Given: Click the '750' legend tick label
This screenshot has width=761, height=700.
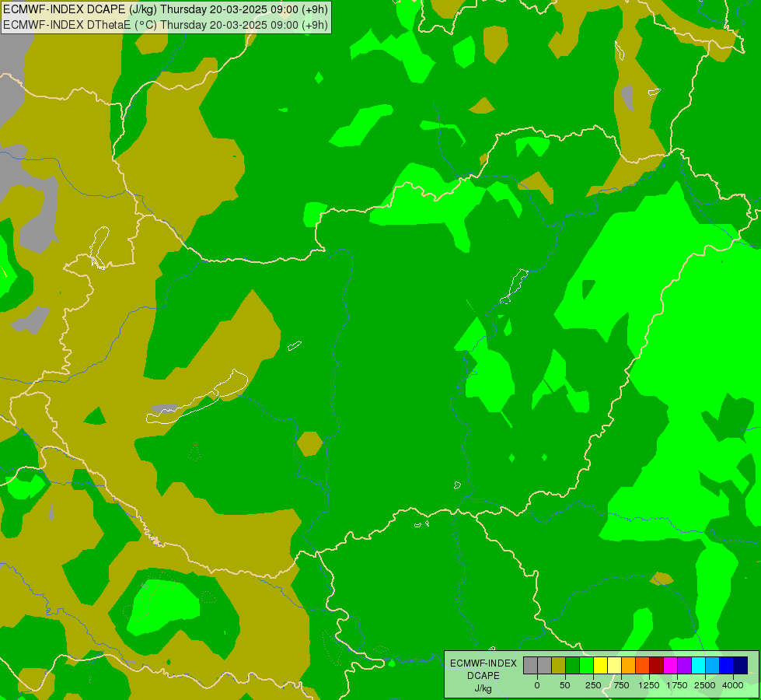Looking at the screenshot, I should 621,685.
